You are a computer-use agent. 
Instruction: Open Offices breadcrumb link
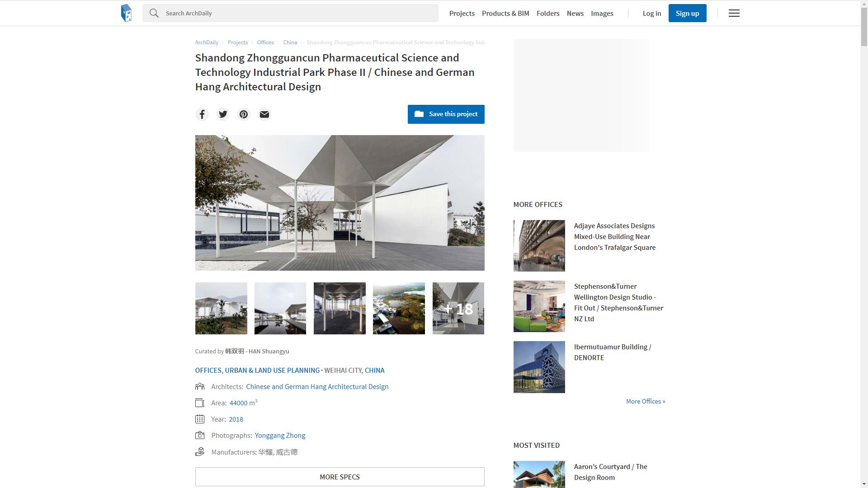coord(265,42)
